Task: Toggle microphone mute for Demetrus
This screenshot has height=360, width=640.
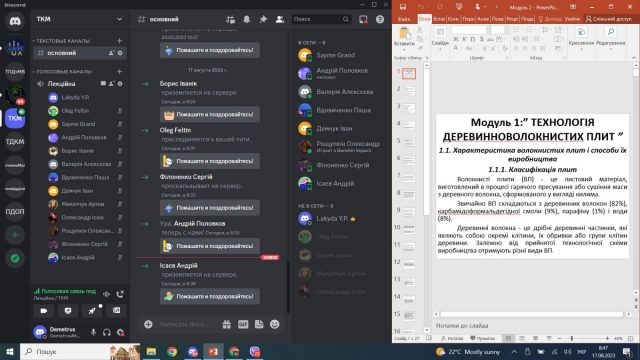Action: (x=93, y=332)
